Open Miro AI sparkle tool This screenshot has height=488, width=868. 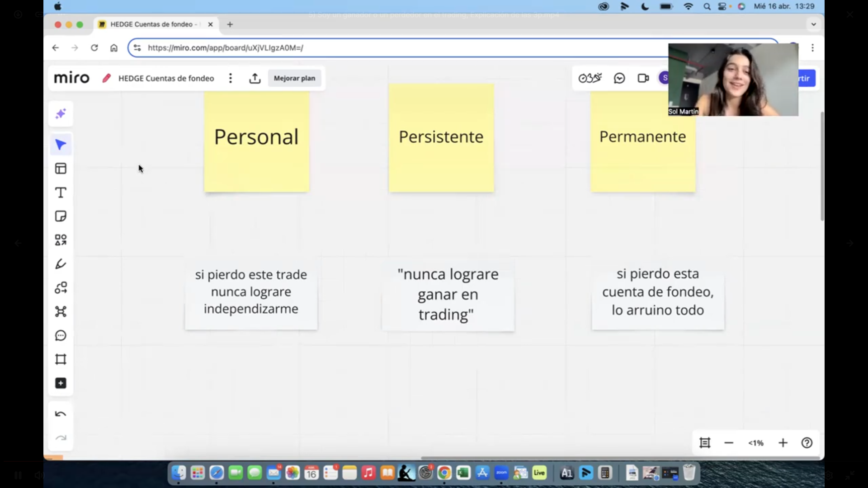[x=61, y=113]
